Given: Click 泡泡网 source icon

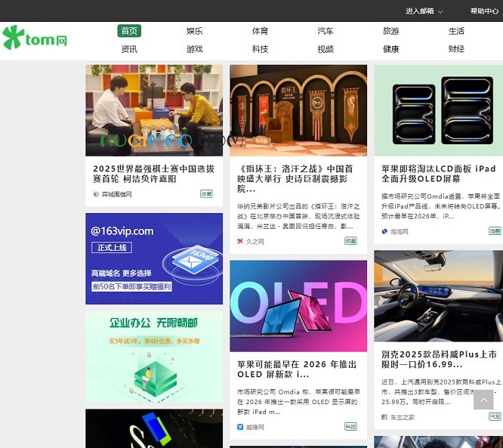Looking at the screenshot, I should tap(384, 231).
